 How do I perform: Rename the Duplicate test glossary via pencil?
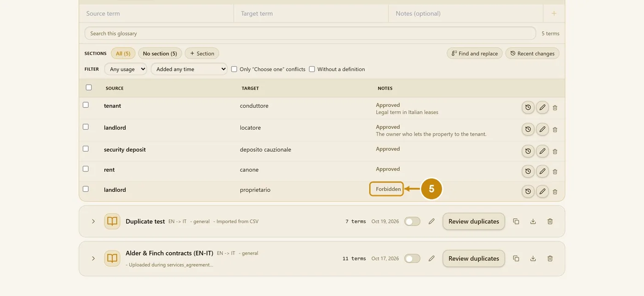(x=431, y=222)
